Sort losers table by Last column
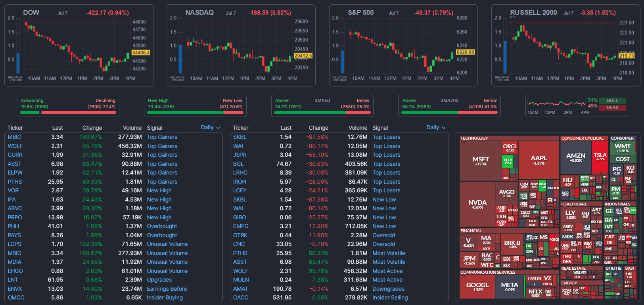This screenshot has width=644, height=305. [x=286, y=128]
